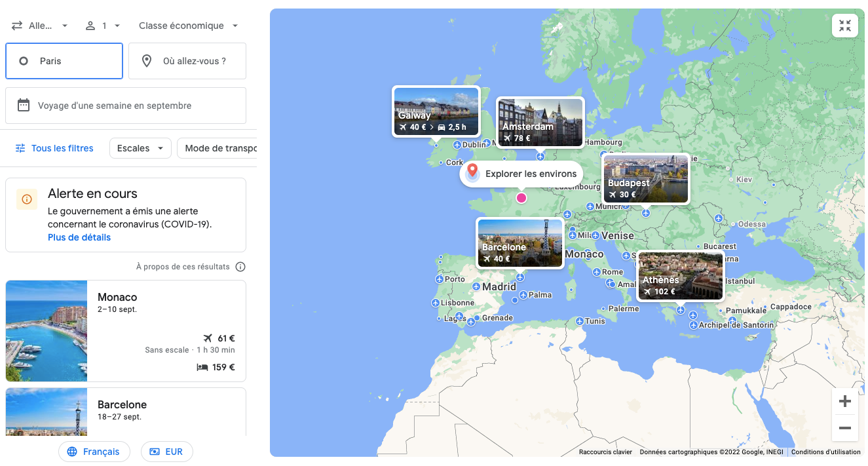Click À propos de ces résultats text

click(x=183, y=267)
